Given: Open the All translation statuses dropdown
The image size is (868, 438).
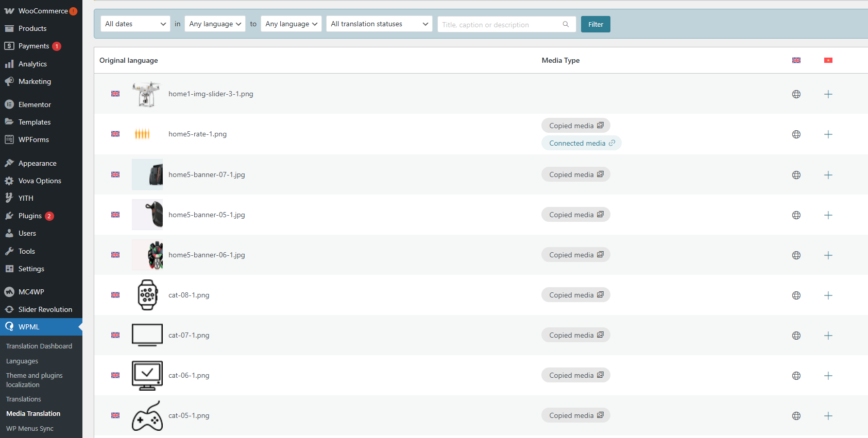Looking at the screenshot, I should click(x=379, y=24).
